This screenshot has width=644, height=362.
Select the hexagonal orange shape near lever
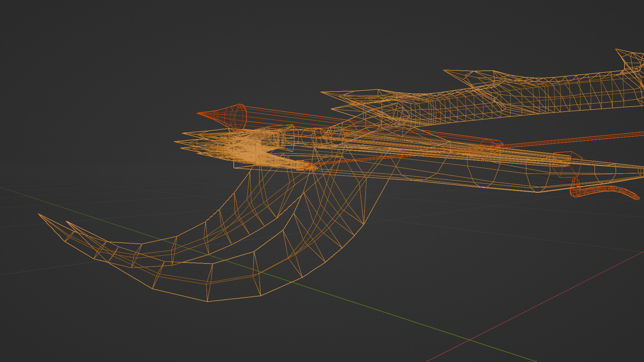coord(567,164)
